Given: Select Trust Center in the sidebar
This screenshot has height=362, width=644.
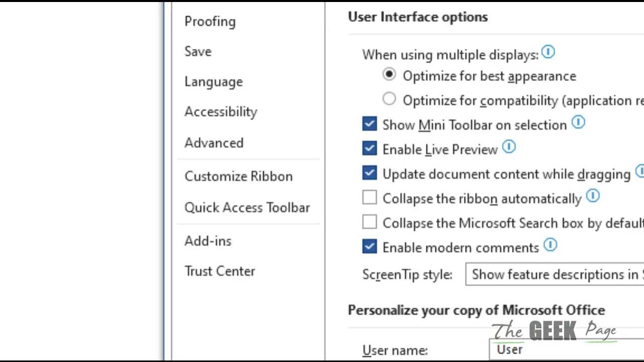Looking at the screenshot, I should (220, 271).
